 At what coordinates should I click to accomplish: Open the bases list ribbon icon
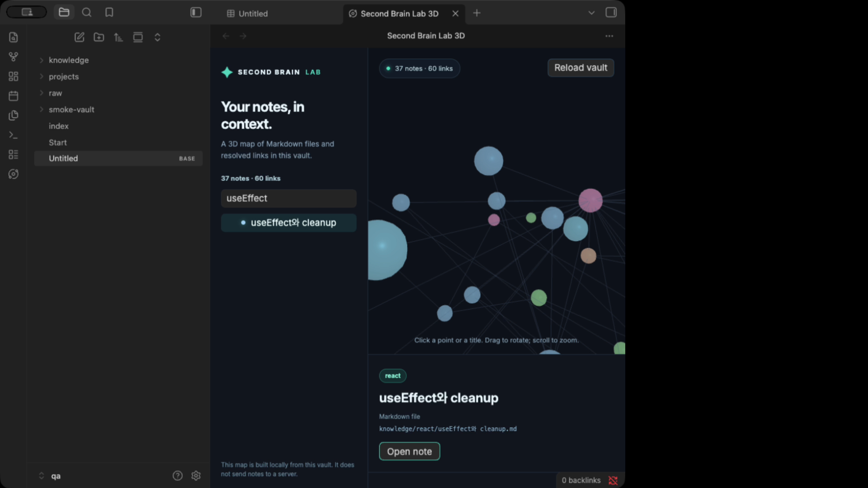14,155
